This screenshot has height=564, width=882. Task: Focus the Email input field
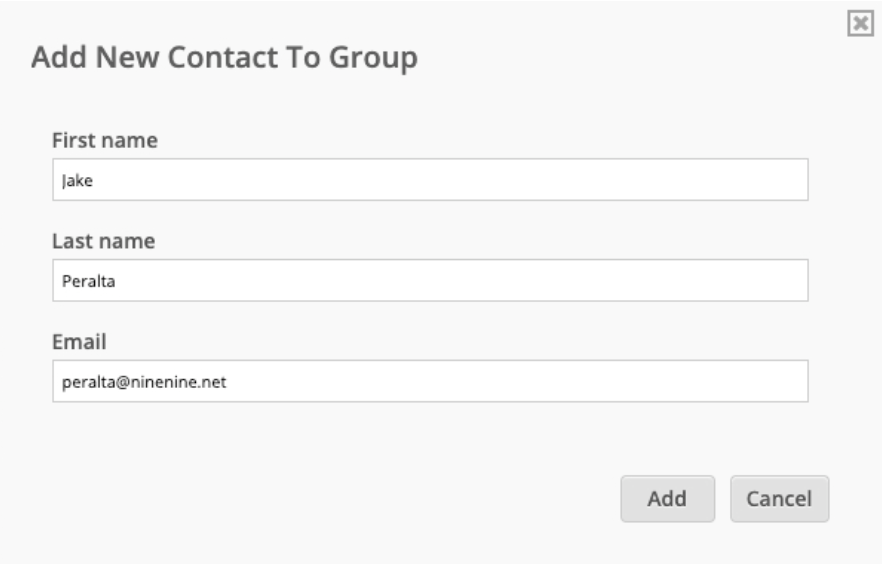(430, 381)
